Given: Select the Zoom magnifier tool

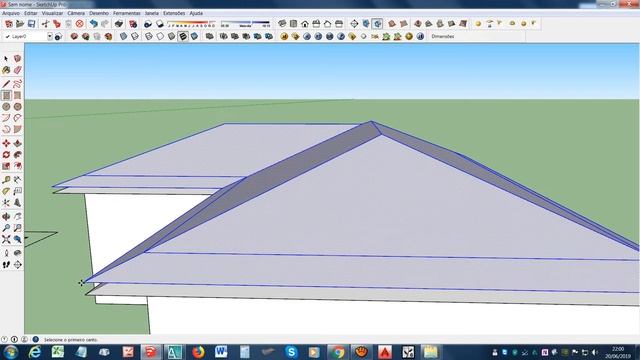Looking at the screenshot, I should point(6,228).
